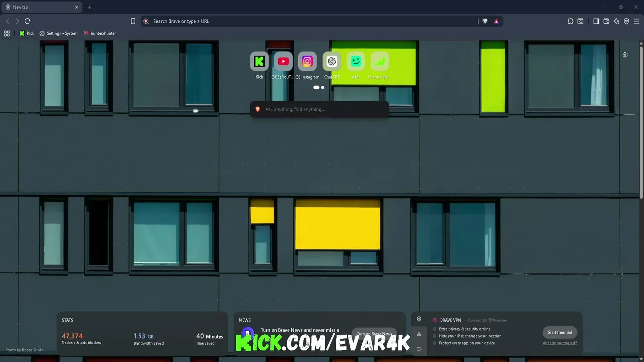Screen dimensions: 644x362
Task: Click the 47,374 trackers & ads blocked stat
Action: coord(81,339)
